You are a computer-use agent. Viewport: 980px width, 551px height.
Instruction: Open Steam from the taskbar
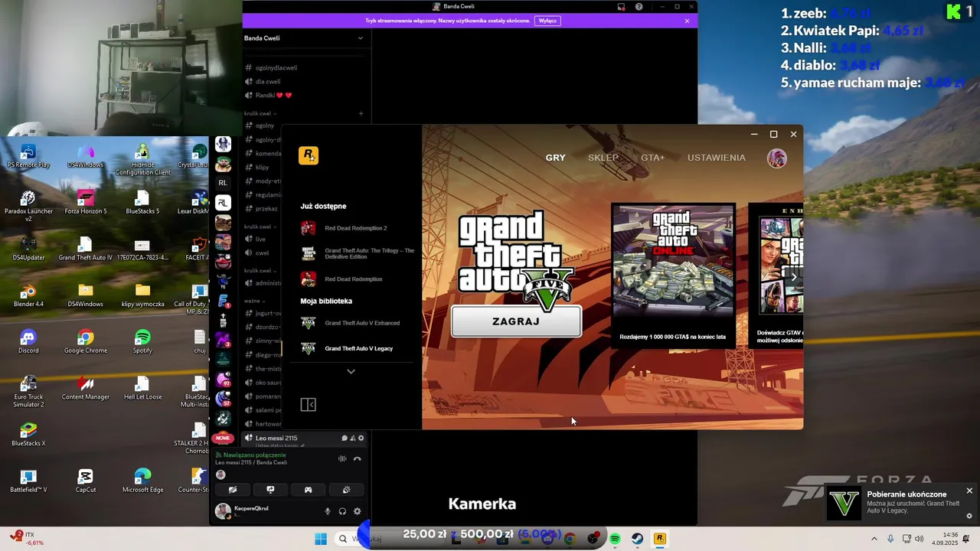coord(637,539)
